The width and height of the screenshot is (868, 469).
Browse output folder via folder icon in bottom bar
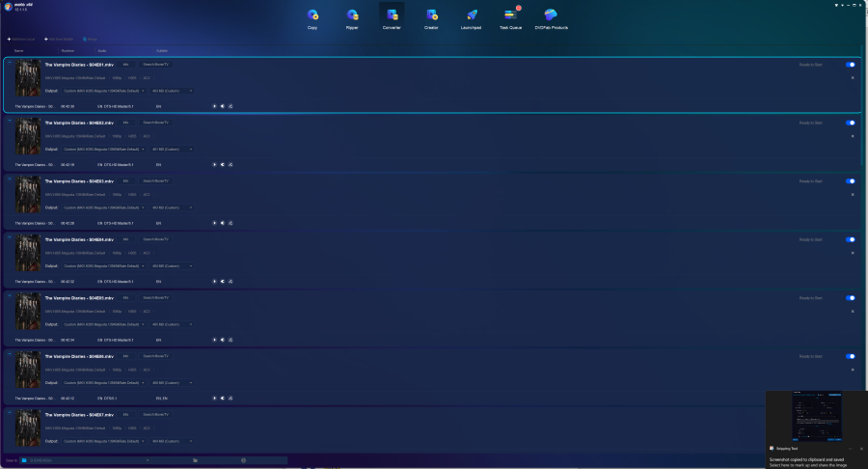click(x=195, y=460)
